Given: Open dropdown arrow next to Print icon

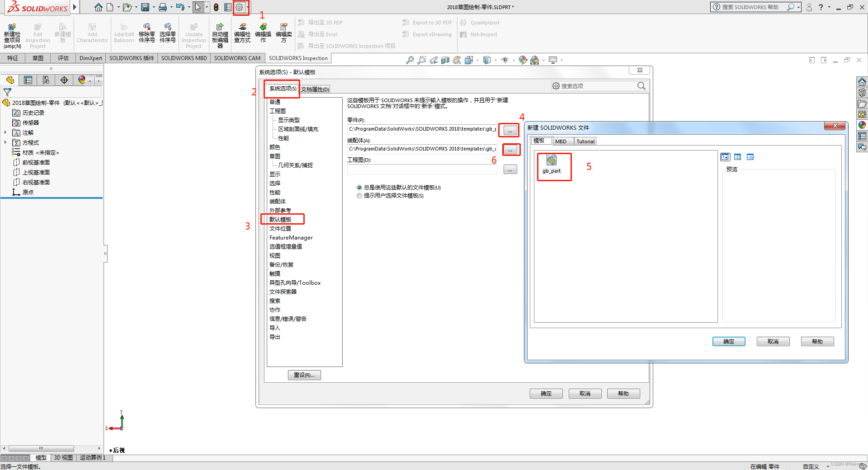Looking at the screenshot, I should [x=171, y=7].
